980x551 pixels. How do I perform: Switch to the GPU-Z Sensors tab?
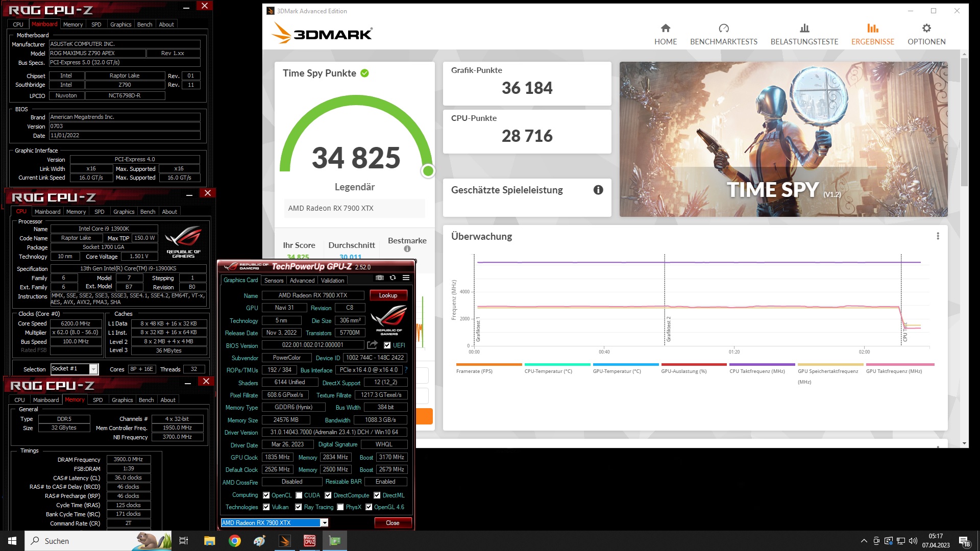(274, 281)
